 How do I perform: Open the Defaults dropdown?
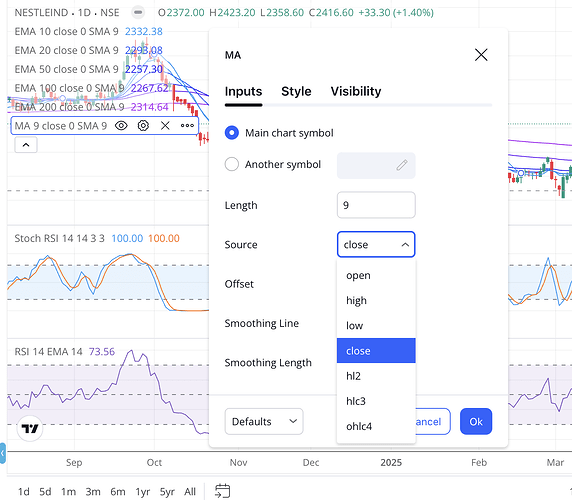264,422
